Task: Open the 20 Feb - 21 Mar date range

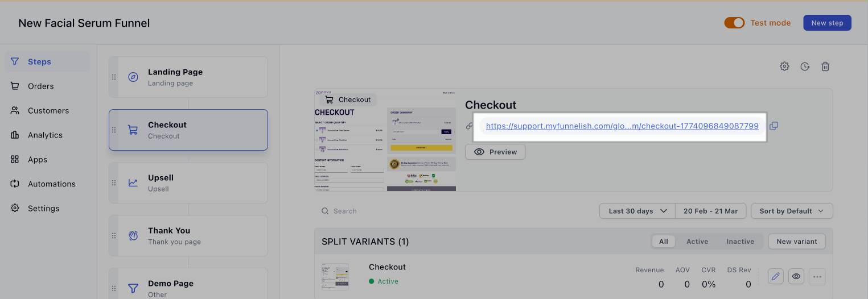Action: 710,211
